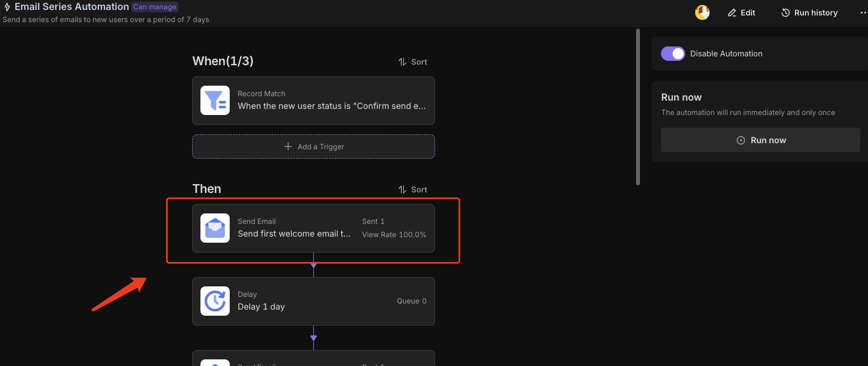Click the Sent 1 statistic
This screenshot has height=366, width=868.
(373, 221)
